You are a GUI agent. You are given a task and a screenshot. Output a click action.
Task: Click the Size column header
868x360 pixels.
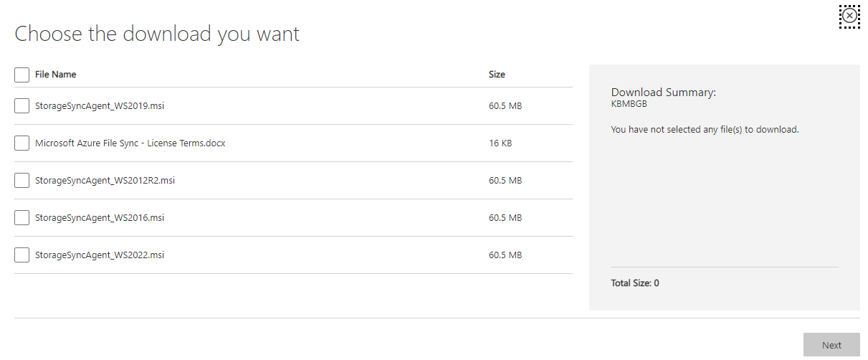point(497,75)
